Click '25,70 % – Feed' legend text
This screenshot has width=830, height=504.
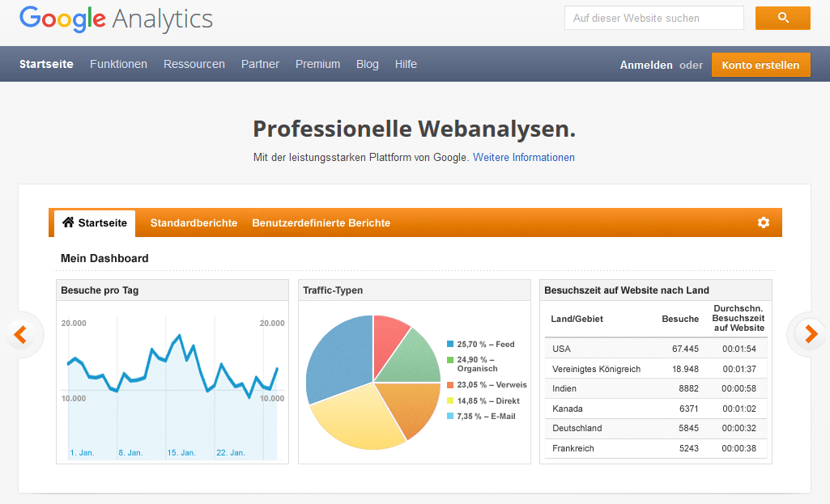click(x=486, y=344)
